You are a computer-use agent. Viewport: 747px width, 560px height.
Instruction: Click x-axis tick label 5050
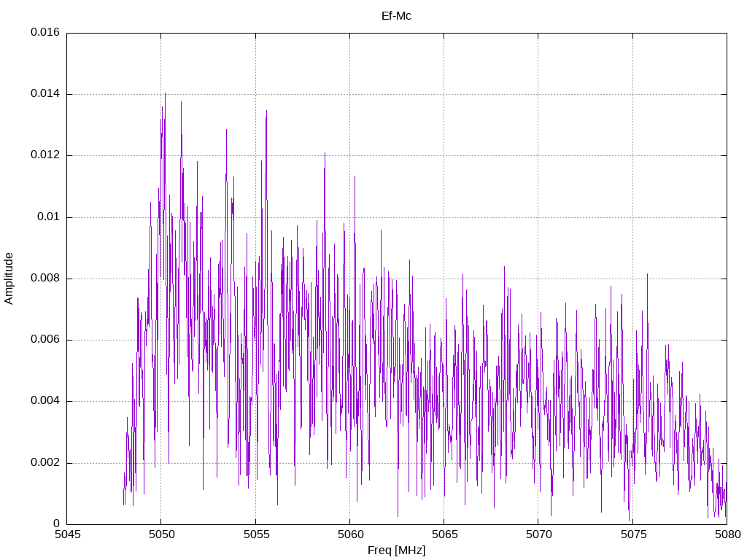(162, 534)
